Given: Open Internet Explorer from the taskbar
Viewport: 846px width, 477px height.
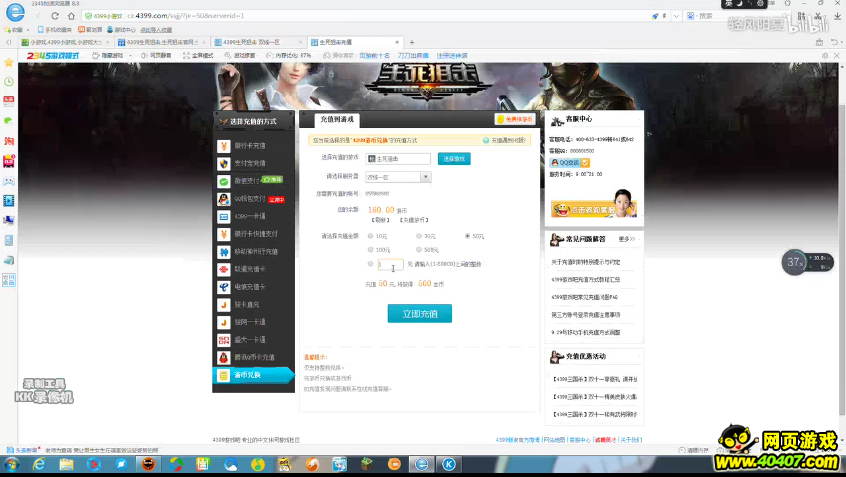Looking at the screenshot, I should click(x=39, y=464).
